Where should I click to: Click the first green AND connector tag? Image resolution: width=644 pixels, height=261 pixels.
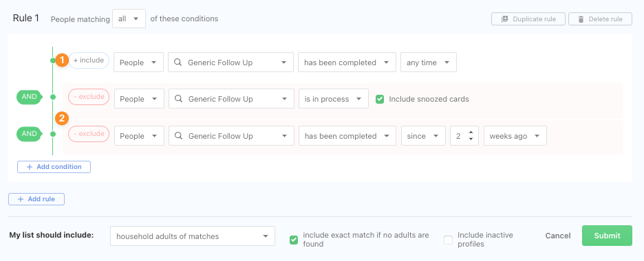pyautogui.click(x=29, y=97)
